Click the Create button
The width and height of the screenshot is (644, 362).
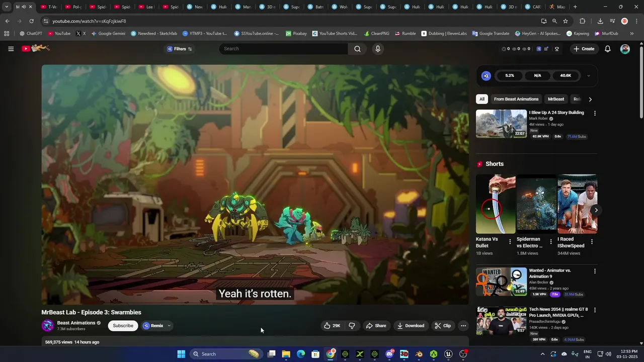click(584, 49)
